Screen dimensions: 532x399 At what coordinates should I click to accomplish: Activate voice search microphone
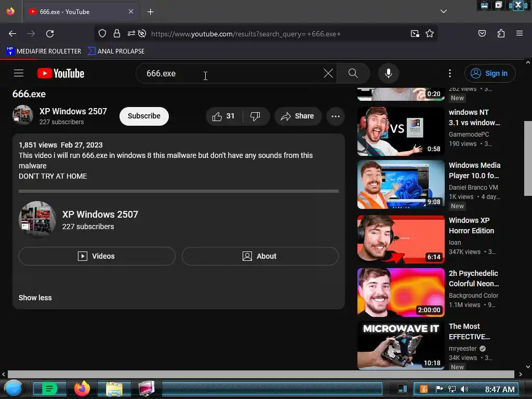[389, 73]
